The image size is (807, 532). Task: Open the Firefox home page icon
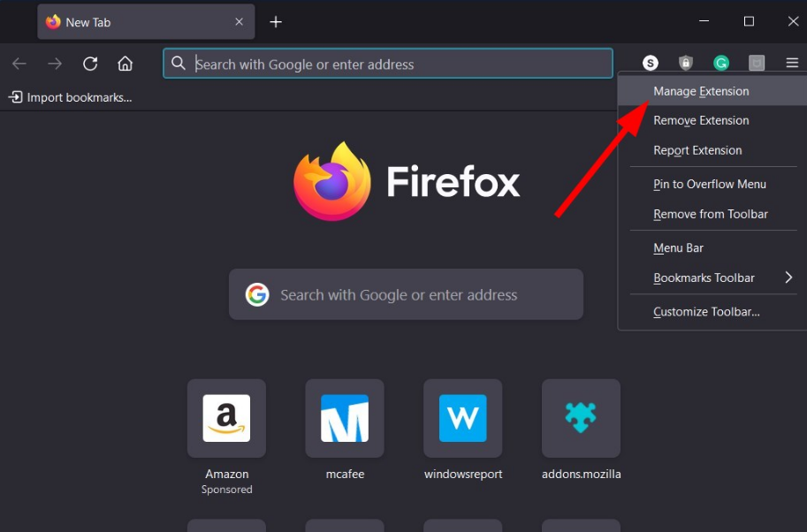click(125, 64)
